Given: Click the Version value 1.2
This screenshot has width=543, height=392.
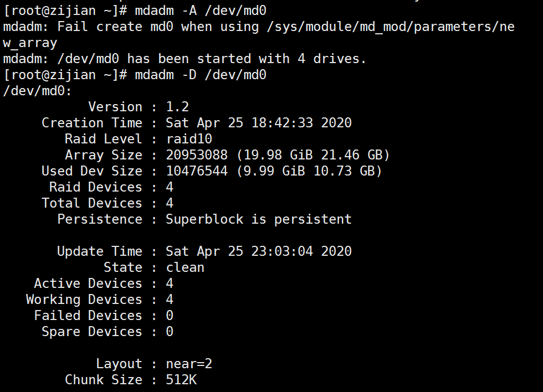Looking at the screenshot, I should click(x=177, y=107).
